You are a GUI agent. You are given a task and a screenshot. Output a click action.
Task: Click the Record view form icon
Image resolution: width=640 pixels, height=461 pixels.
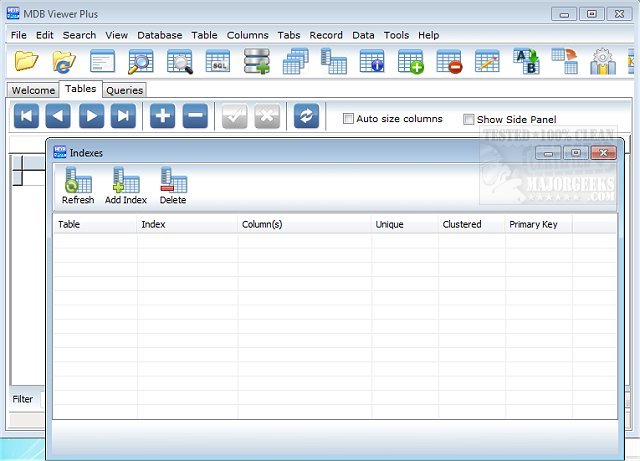pyautogui.click(x=102, y=61)
